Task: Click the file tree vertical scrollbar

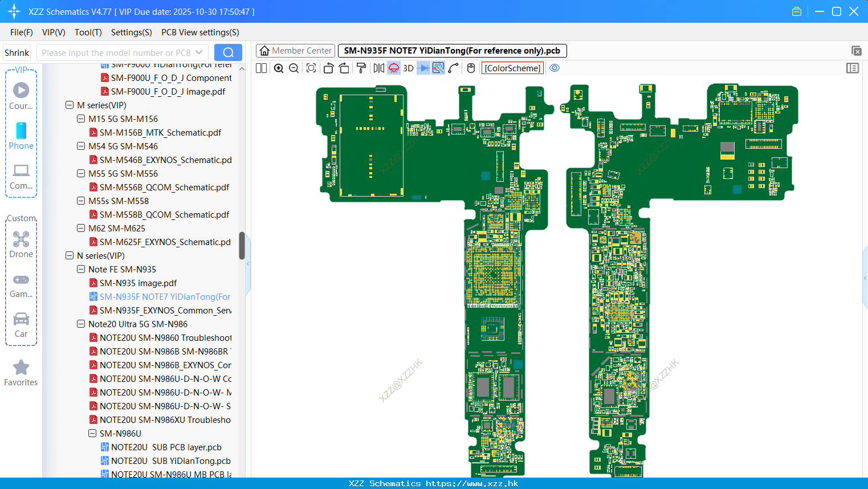Action: coord(242,245)
